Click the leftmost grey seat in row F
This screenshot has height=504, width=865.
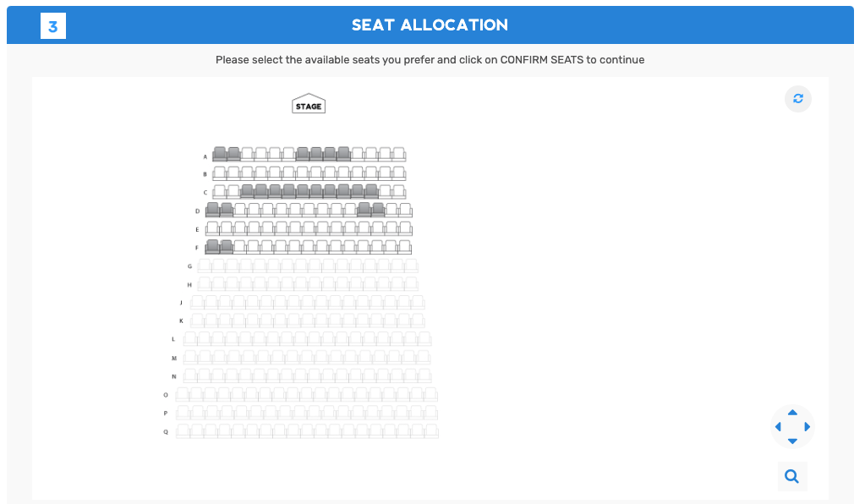tap(212, 247)
